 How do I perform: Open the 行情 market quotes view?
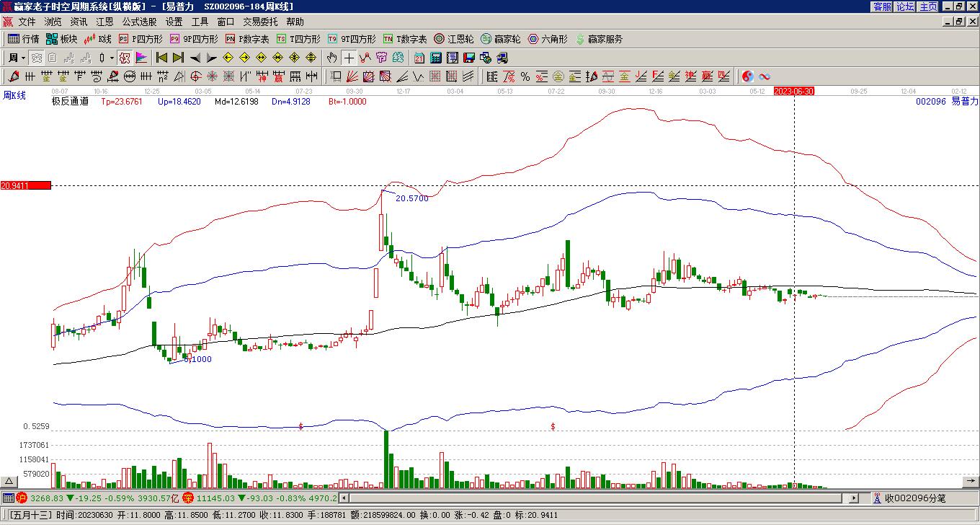coord(23,39)
